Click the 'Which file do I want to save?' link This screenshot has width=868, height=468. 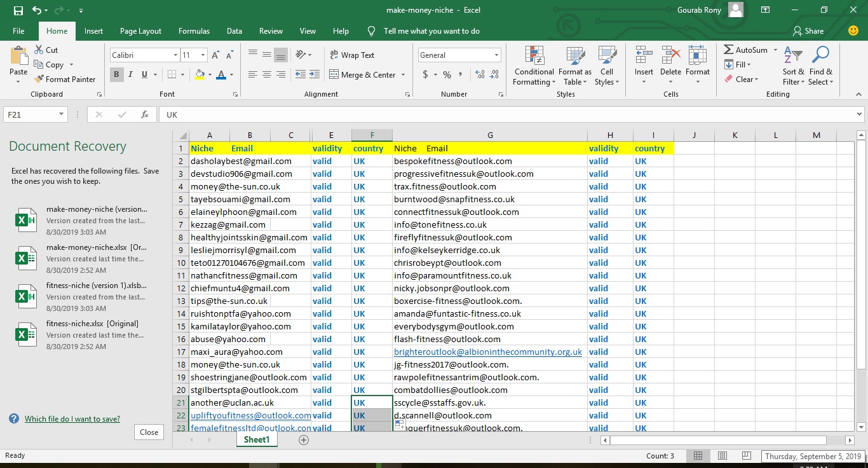pos(72,419)
